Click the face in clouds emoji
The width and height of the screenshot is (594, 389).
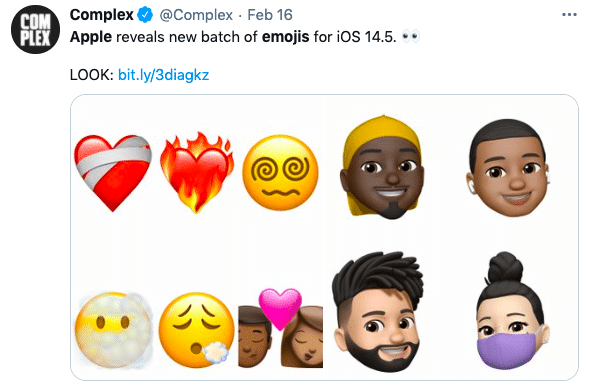click(x=113, y=330)
